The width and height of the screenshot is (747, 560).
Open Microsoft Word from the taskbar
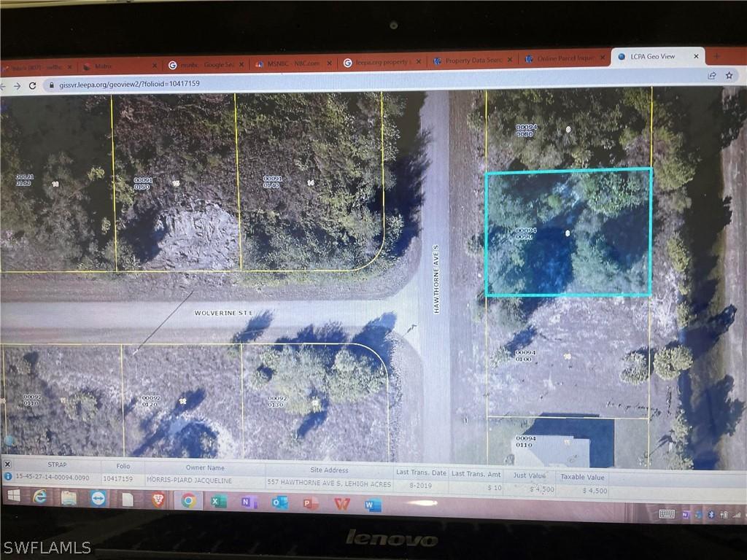[x=369, y=503]
